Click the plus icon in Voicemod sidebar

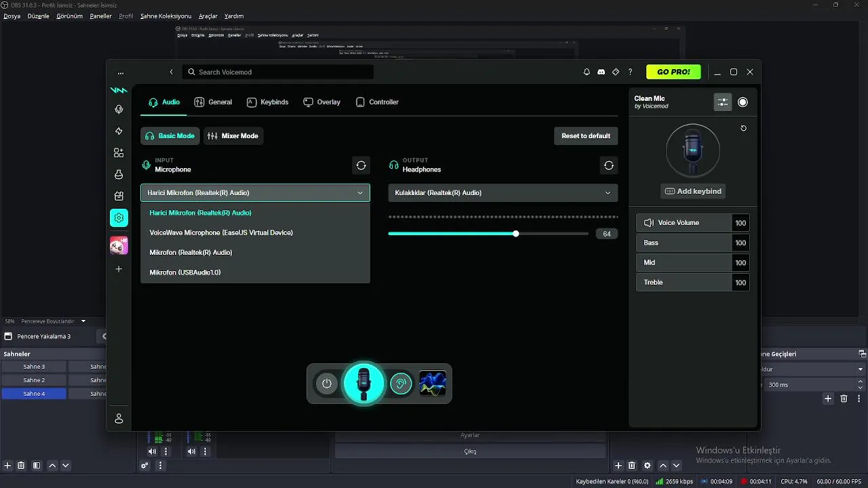[119, 269]
